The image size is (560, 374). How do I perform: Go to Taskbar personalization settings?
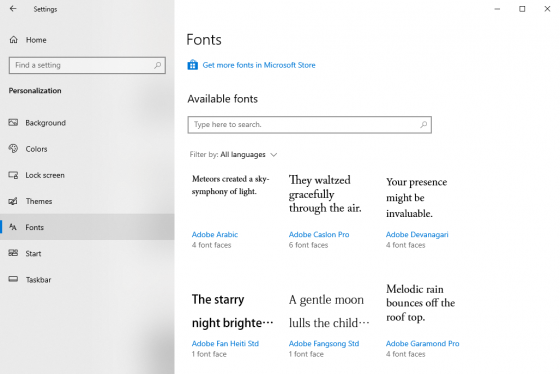point(87,279)
